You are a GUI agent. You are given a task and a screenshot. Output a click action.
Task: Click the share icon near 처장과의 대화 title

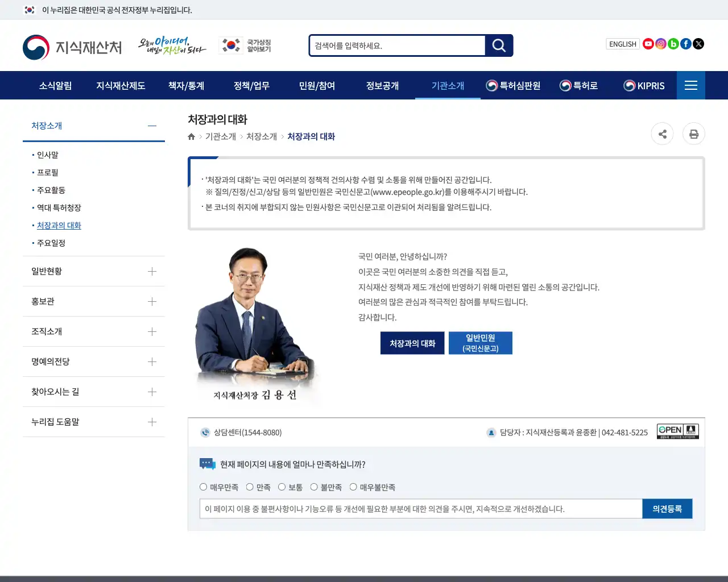click(x=662, y=134)
